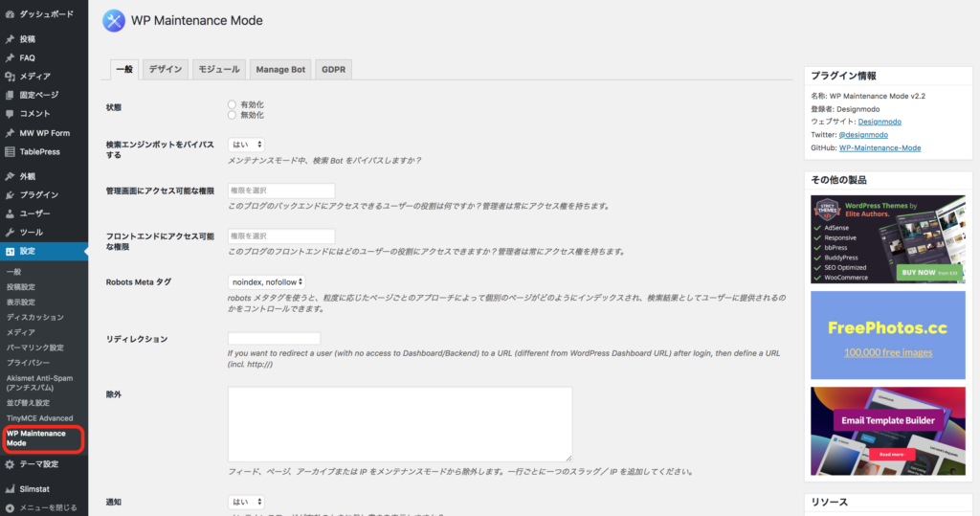The height and width of the screenshot is (516, 980).
Task: Expand the Robots Meta tag dropdown
Action: click(x=267, y=282)
